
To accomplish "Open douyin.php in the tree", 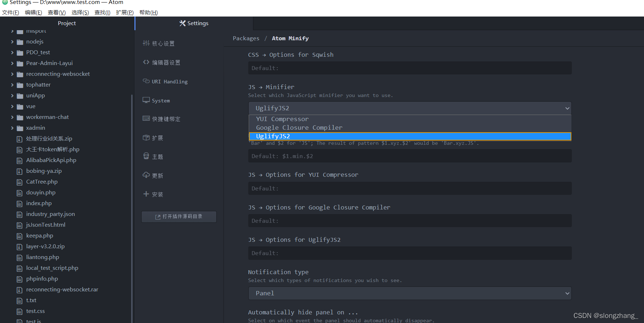I will (x=41, y=193).
